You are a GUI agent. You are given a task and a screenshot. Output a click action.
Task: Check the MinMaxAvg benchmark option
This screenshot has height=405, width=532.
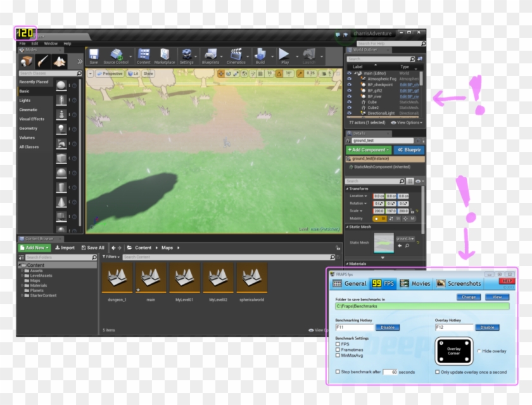[338, 356]
